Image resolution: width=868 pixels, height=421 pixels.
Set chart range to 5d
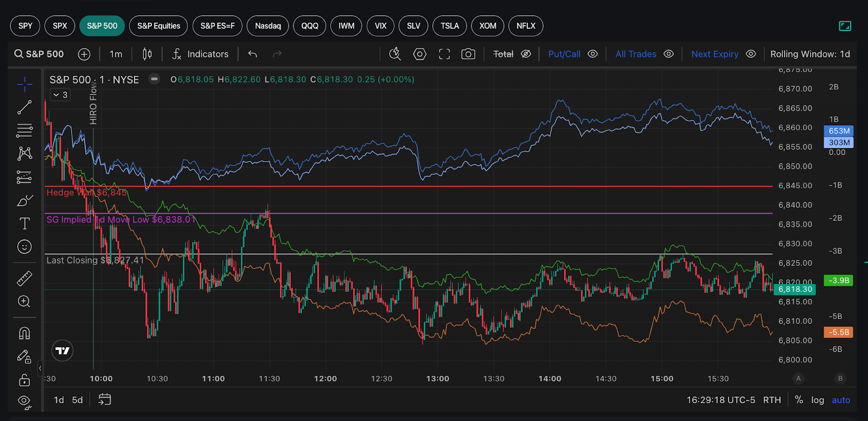click(78, 400)
